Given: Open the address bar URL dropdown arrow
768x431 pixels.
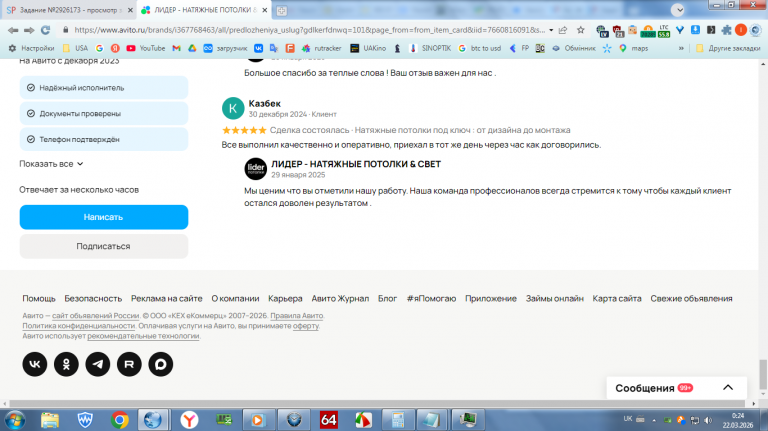Looking at the screenshot, I should [551, 30].
